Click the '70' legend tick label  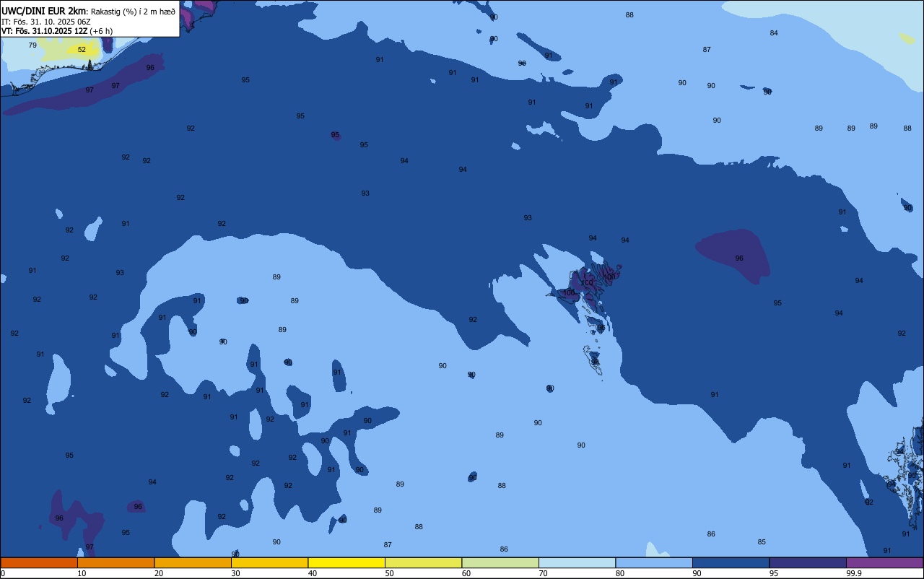pyautogui.click(x=543, y=573)
